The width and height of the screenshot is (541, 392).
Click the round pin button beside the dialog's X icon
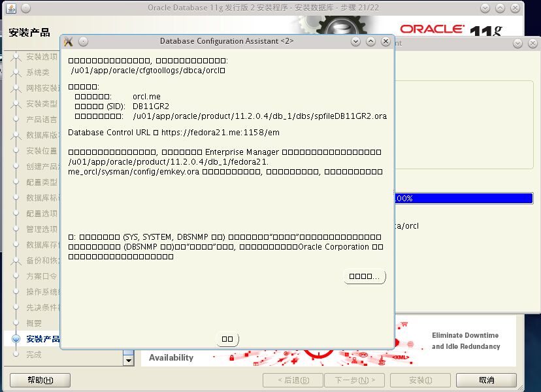[83, 42]
